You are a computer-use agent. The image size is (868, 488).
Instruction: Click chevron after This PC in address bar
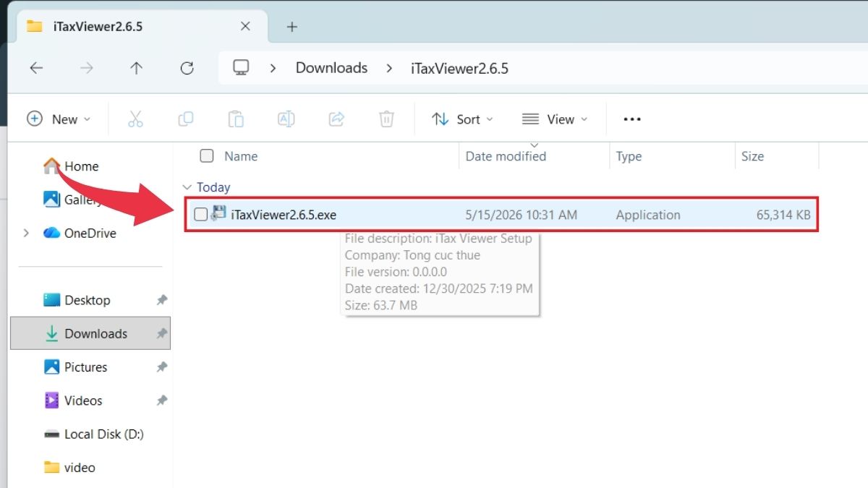(273, 68)
